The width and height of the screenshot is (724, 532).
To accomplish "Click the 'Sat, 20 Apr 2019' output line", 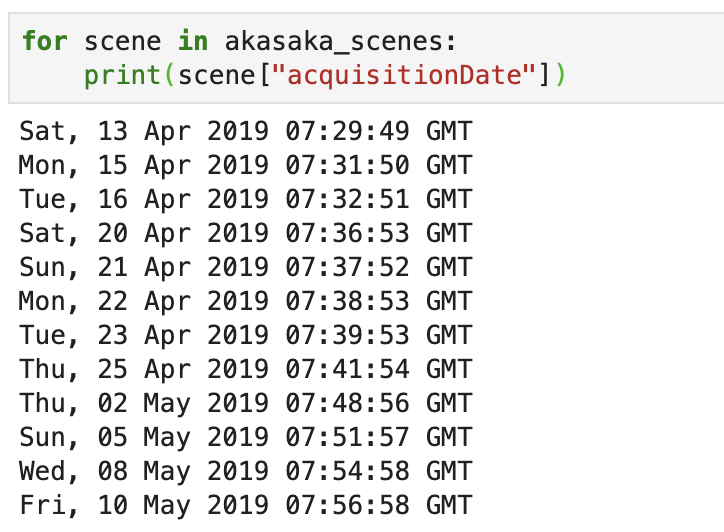I will pos(246,233).
